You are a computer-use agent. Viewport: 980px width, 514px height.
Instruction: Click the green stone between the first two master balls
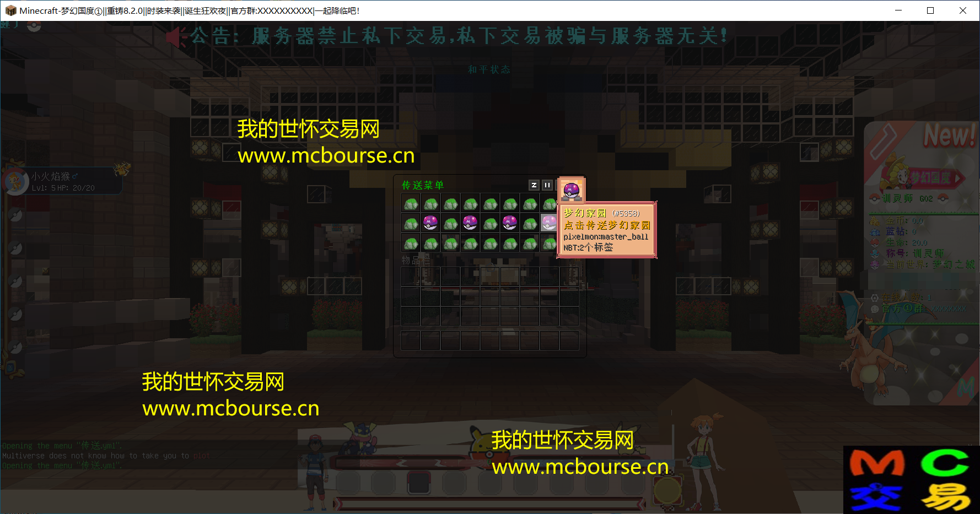(450, 224)
